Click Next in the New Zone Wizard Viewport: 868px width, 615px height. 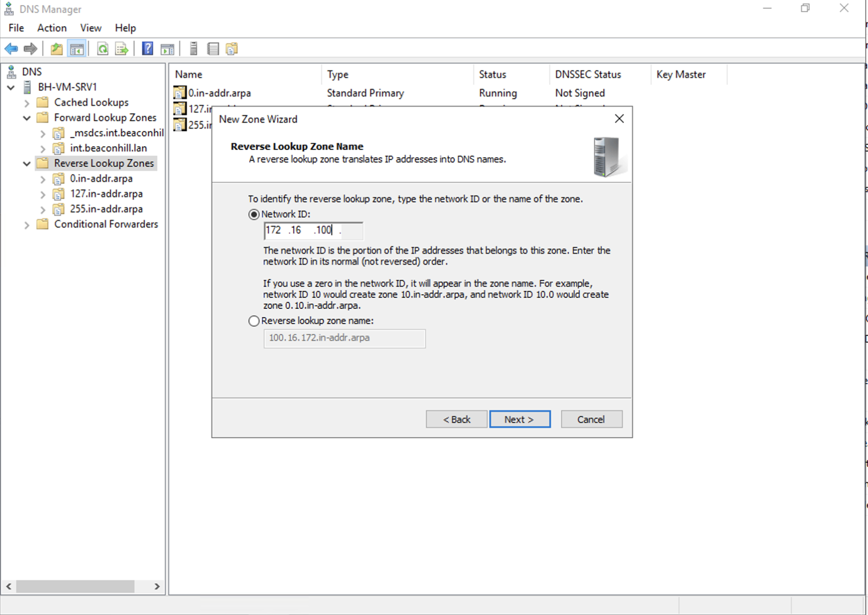[x=520, y=419]
